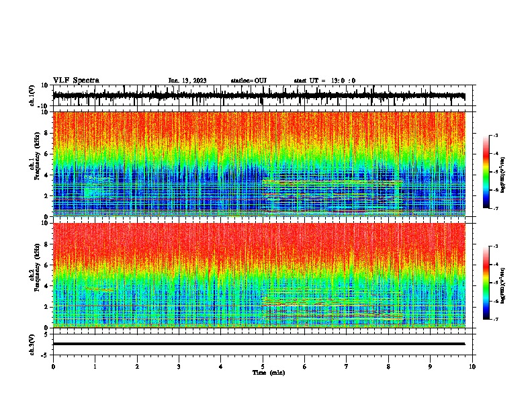
Task: Click the ch.1 "Frequency (kHz)" axis label
Action: click(x=38, y=157)
